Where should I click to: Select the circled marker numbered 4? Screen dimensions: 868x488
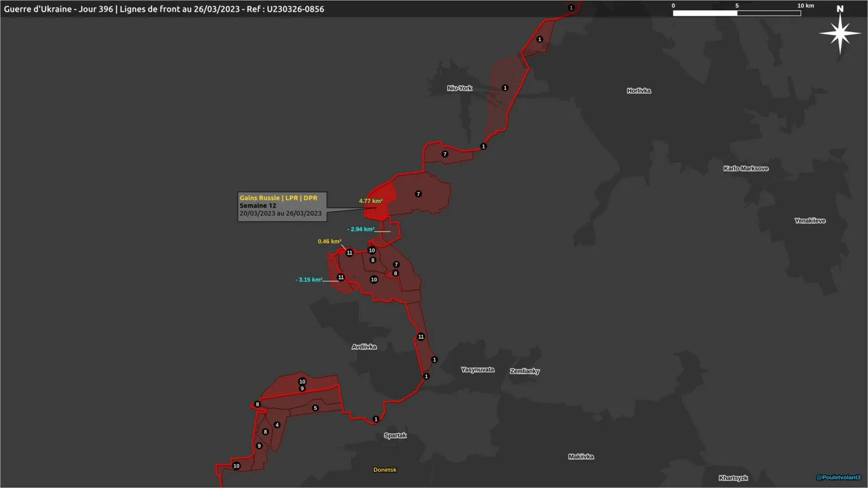(x=277, y=425)
